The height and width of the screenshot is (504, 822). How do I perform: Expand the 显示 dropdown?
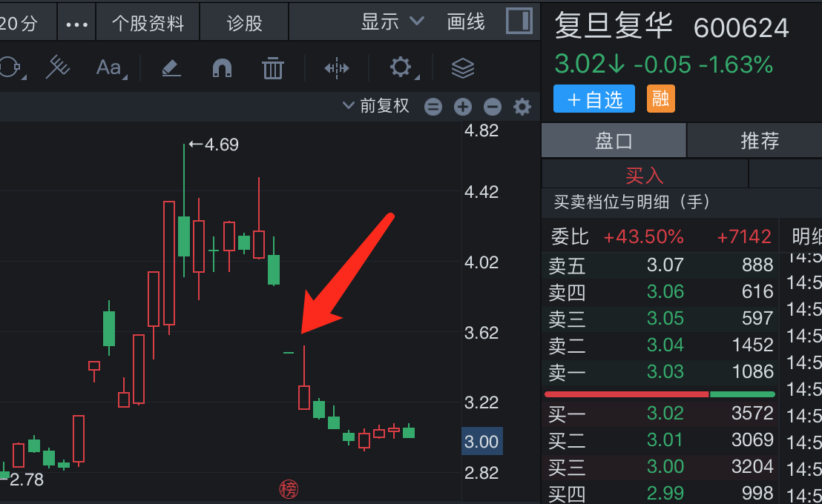click(392, 21)
